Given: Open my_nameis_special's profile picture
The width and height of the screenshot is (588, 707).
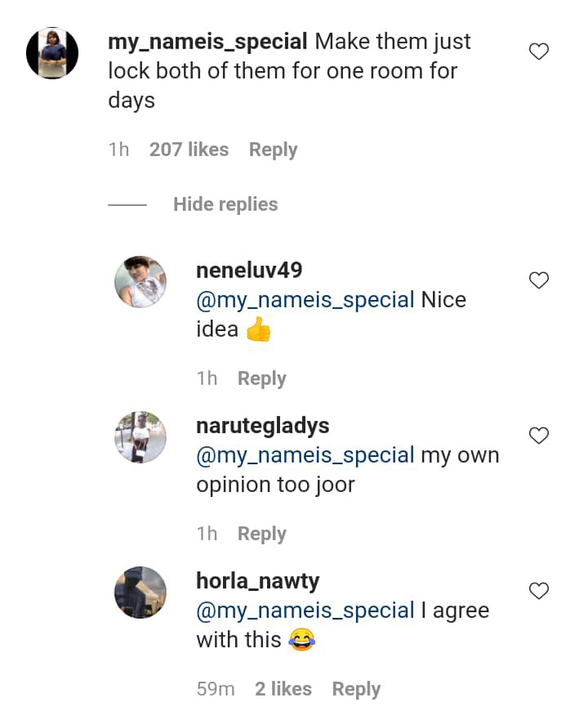Looking at the screenshot, I should (52, 53).
